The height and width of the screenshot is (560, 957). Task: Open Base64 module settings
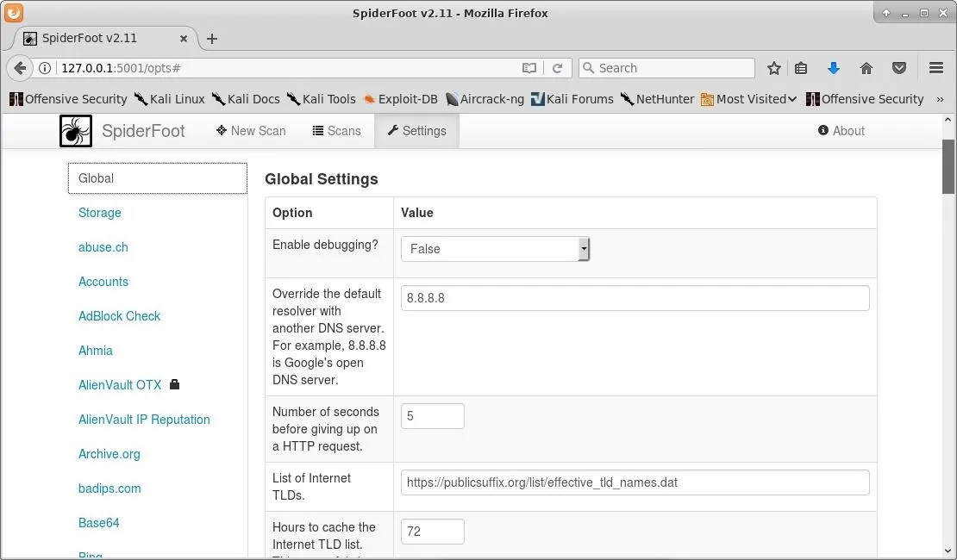99,523
